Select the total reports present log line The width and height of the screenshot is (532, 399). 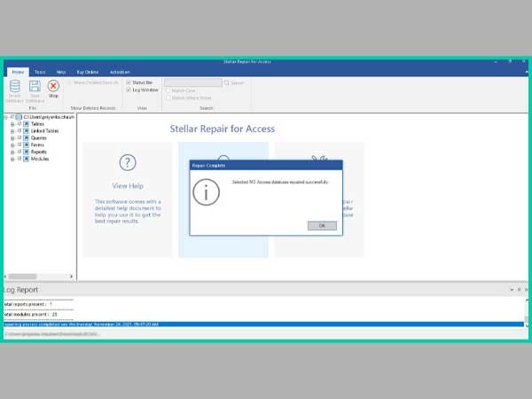(x=27, y=304)
